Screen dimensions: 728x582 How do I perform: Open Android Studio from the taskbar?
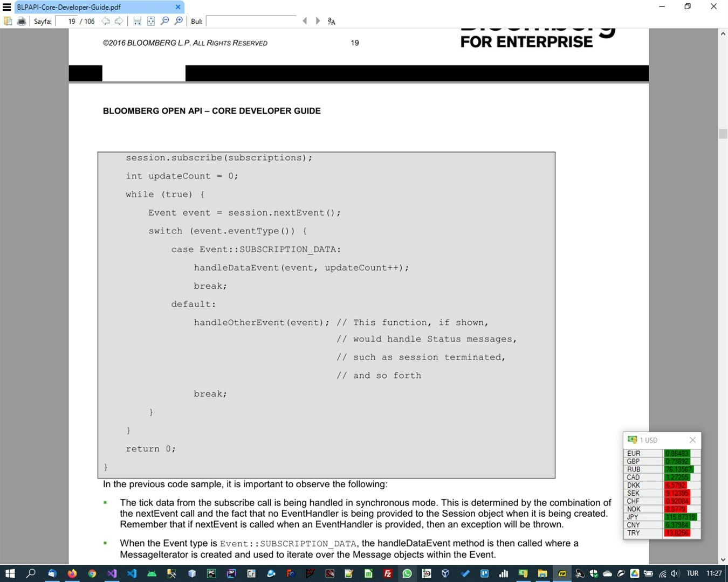coord(152,573)
